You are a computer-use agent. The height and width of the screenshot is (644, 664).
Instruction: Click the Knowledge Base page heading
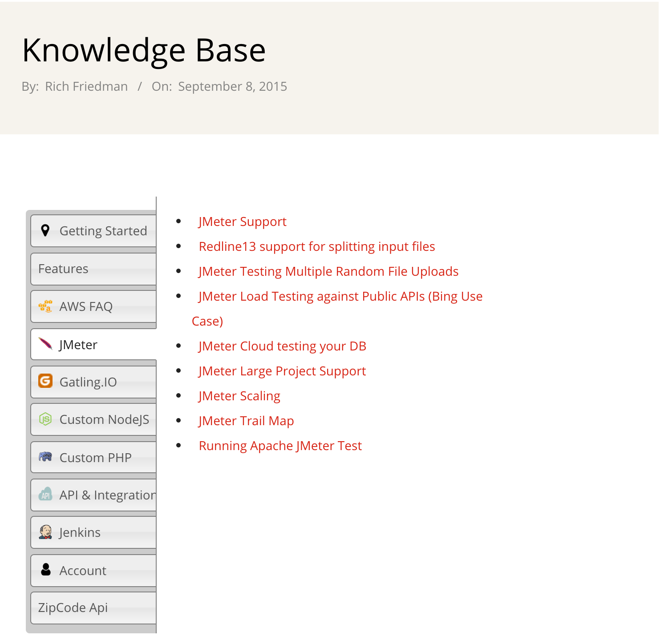[x=144, y=50]
